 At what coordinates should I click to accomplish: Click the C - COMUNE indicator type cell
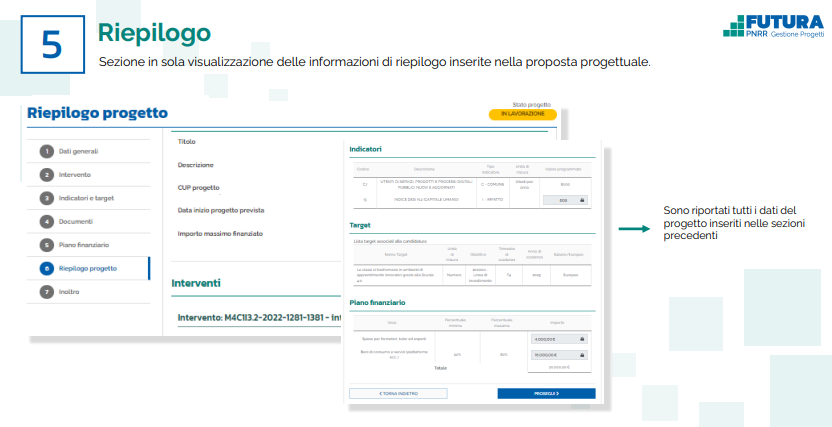(492, 184)
